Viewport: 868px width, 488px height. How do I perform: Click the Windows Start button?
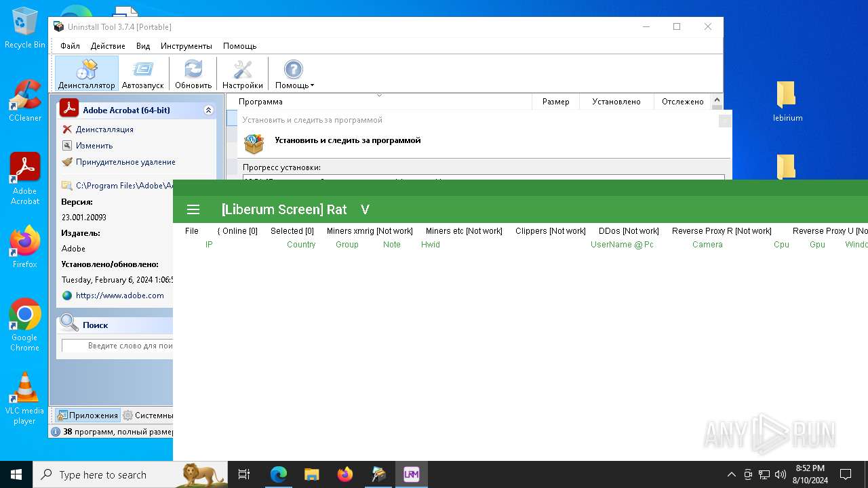[x=16, y=474]
